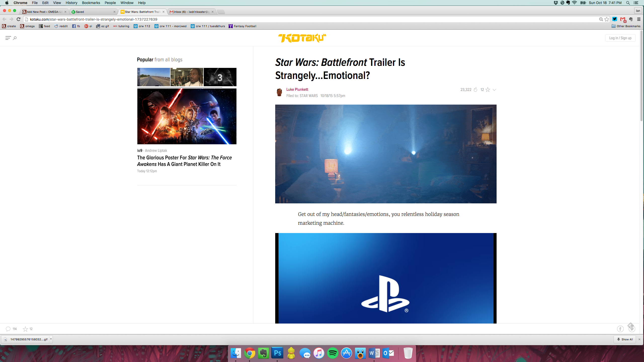Viewport: 644px width, 362px height.
Task: Open the History menu
Action: [71, 3]
